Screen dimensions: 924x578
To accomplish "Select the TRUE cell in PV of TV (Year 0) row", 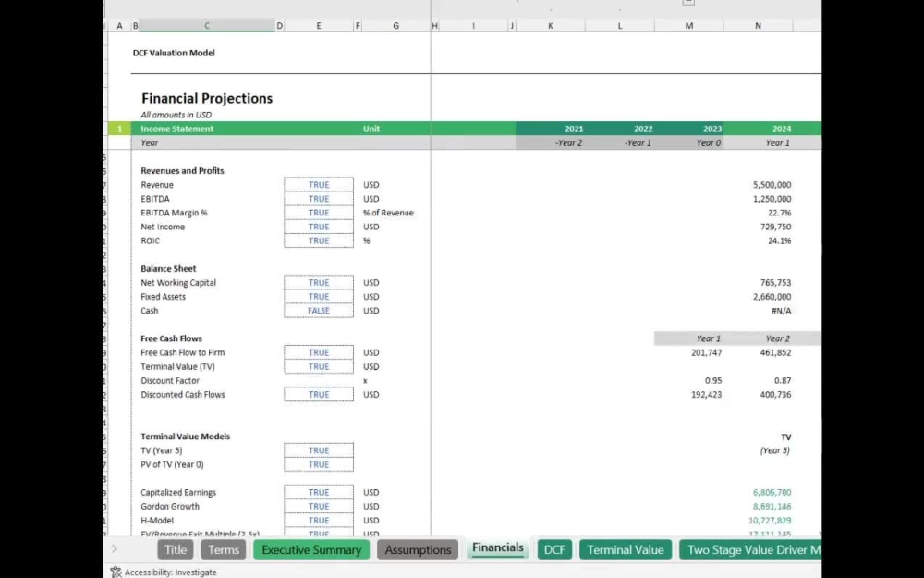I will (x=319, y=465).
